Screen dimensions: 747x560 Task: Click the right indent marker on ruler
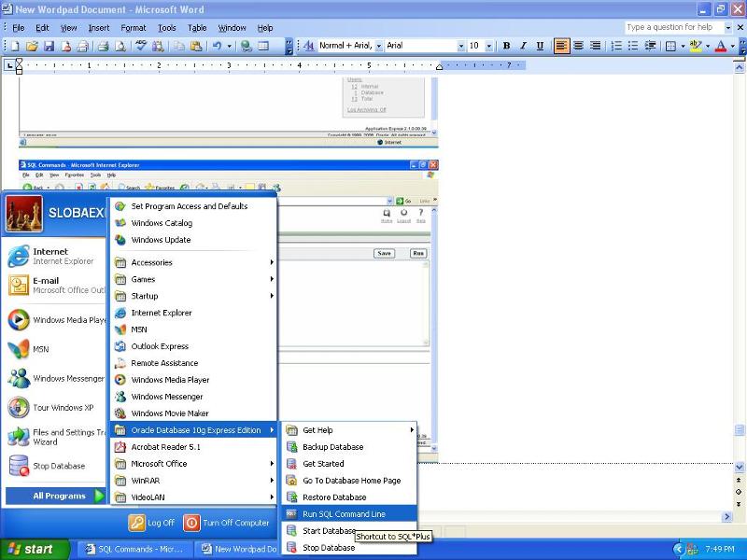[x=439, y=67]
